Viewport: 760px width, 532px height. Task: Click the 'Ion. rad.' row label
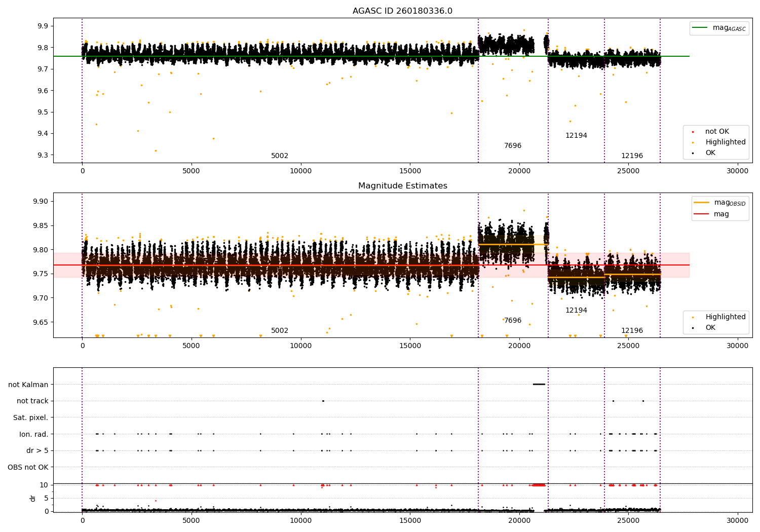34,434
